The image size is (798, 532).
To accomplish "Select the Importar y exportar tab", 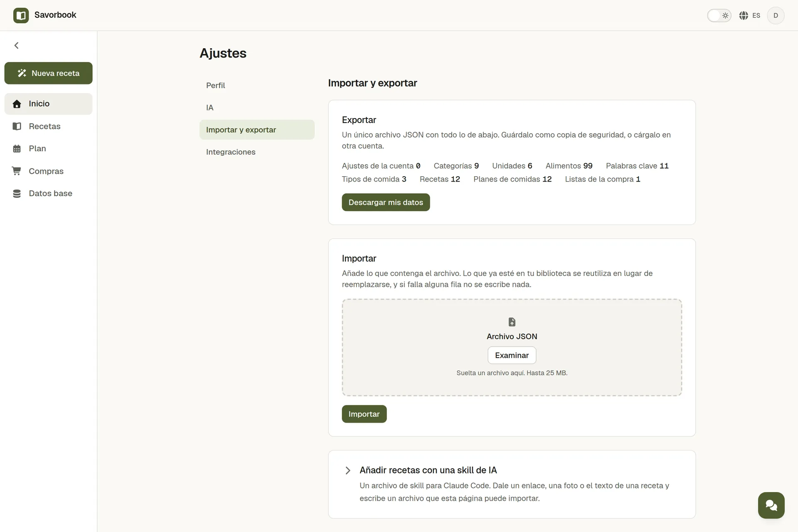I will (x=257, y=130).
